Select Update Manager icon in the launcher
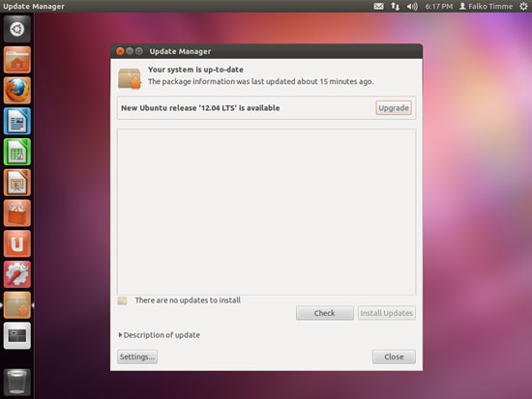This screenshot has width=532, height=399. tap(17, 305)
